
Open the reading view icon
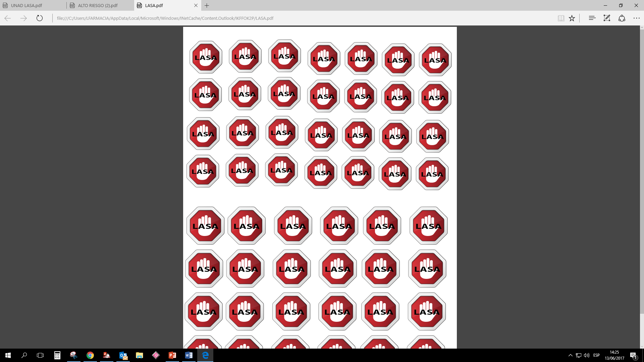click(x=561, y=18)
